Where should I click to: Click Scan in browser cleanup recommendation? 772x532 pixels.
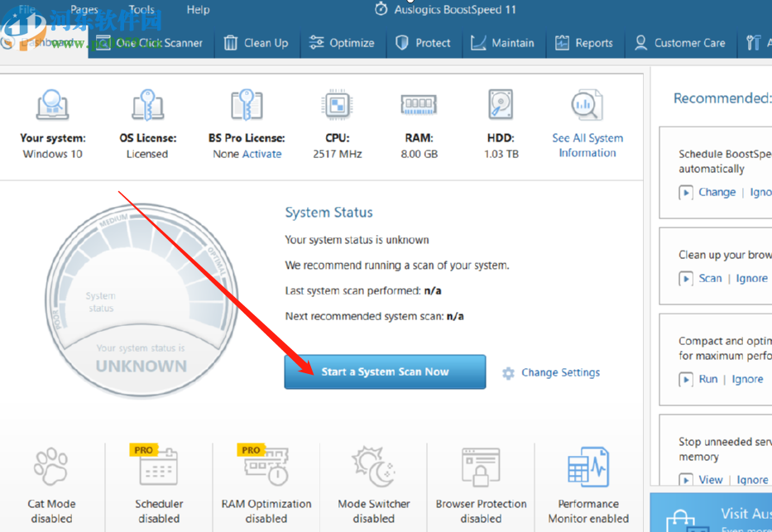(x=710, y=278)
